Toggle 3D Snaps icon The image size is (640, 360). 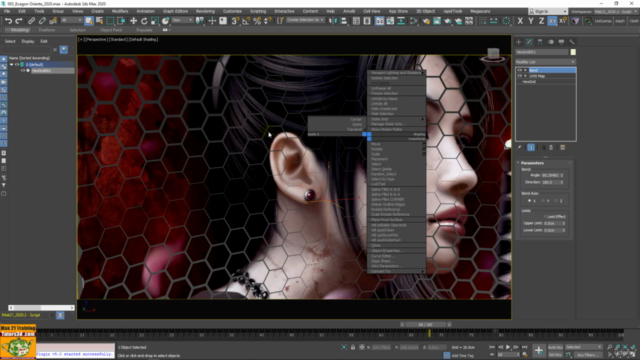(235, 21)
